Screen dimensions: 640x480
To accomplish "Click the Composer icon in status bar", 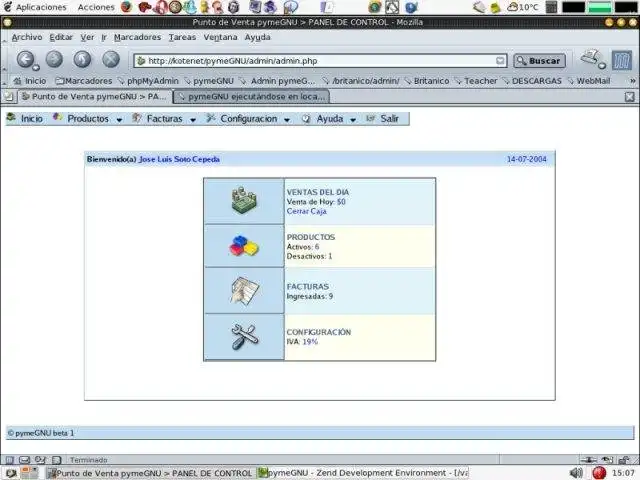I will 40,460.
